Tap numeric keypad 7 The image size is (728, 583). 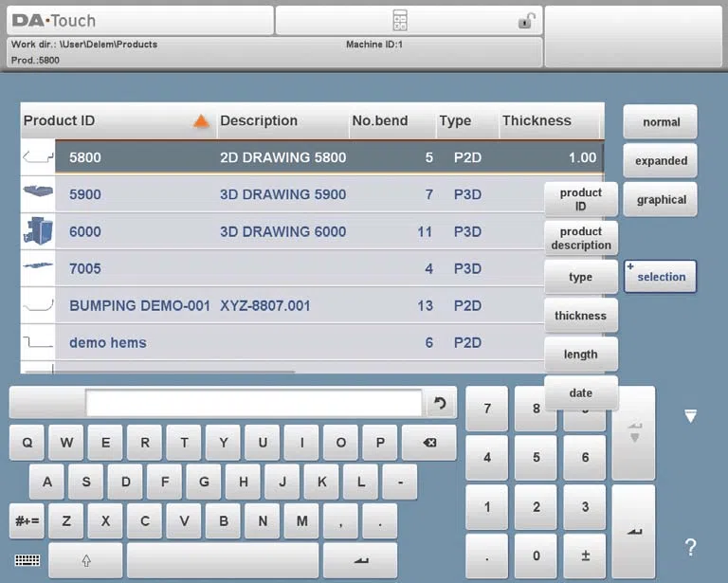(486, 409)
